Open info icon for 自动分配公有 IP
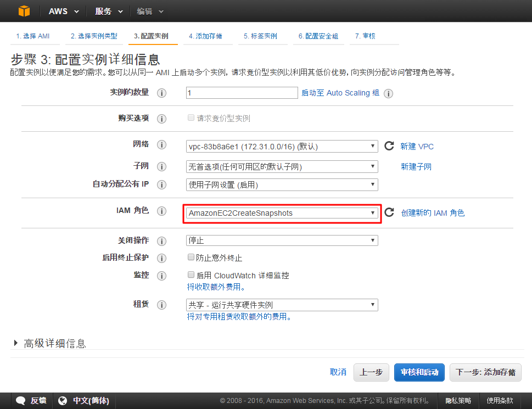Image resolution: width=532 pixels, height=409 pixels. point(161,184)
